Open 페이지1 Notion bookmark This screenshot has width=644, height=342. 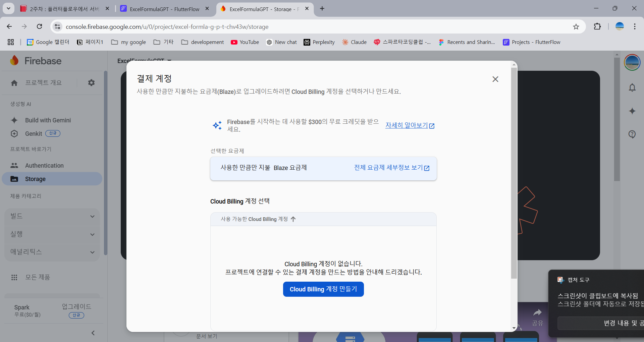90,42
